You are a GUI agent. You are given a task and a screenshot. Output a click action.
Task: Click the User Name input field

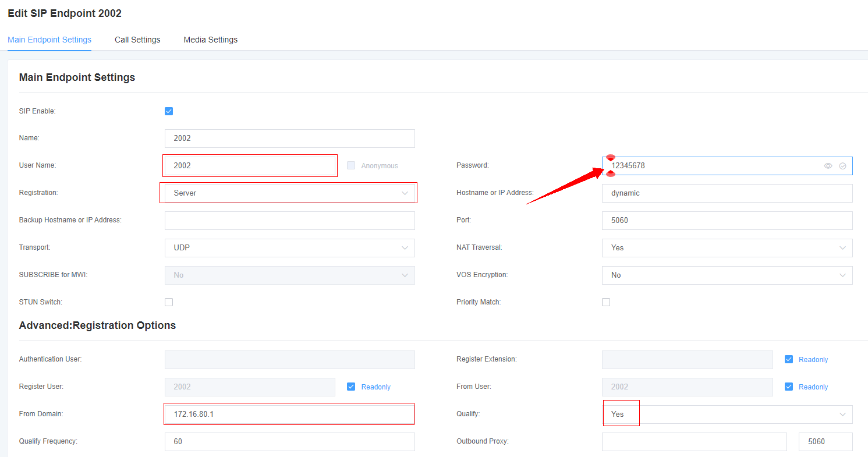point(250,165)
